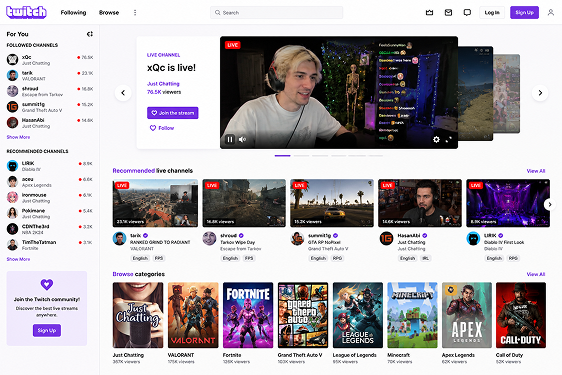Image resolution: width=562 pixels, height=375 pixels.
Task: Click the shroud card channel avatar
Action: click(x=209, y=238)
